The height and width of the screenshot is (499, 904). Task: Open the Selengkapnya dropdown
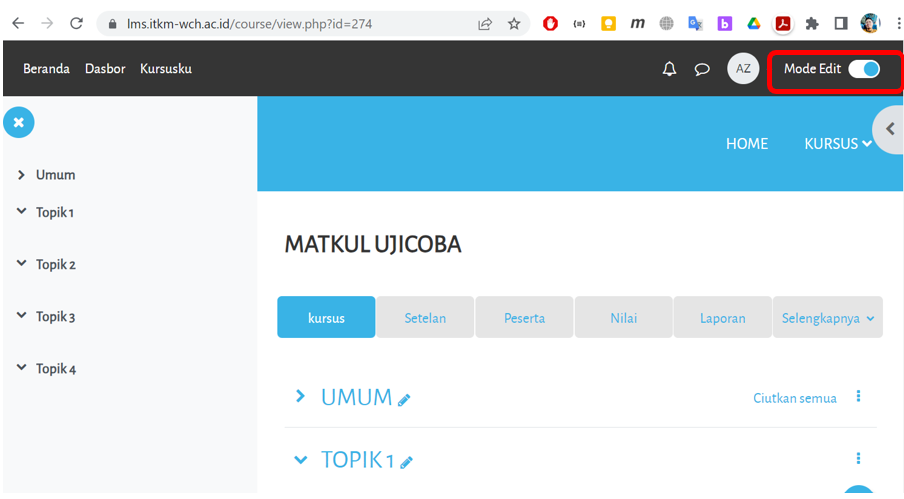click(x=827, y=318)
